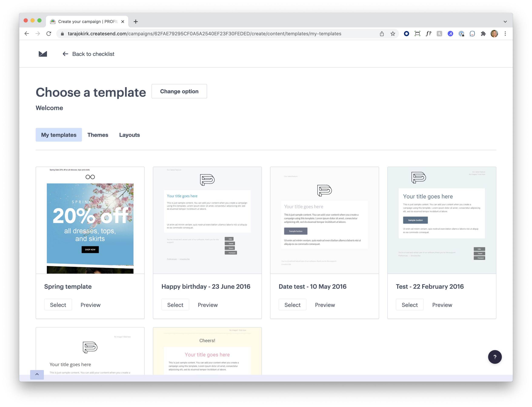Open Chrome three-dot menu

click(505, 34)
